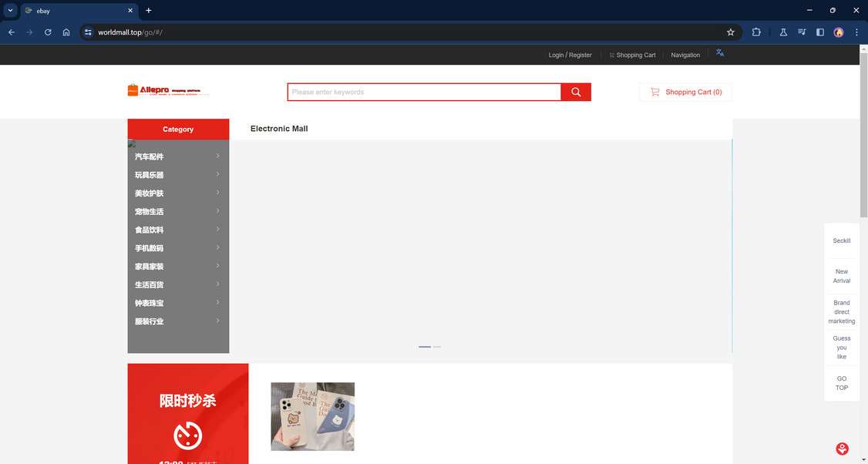
Task: Select the first carousel slide indicator
Action: (x=425, y=347)
